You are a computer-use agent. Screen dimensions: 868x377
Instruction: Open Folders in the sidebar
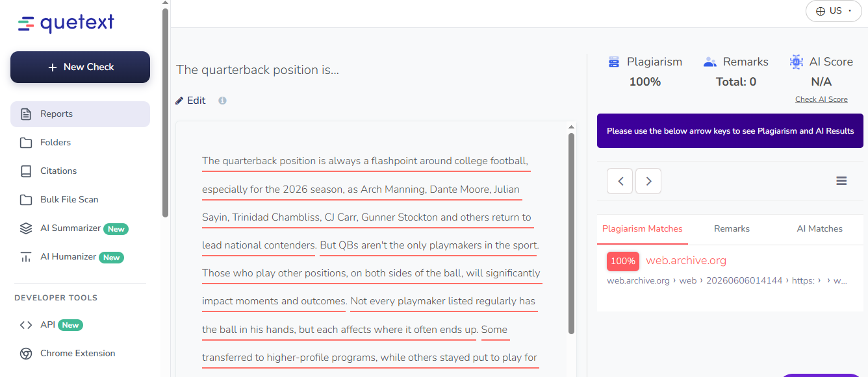point(80,143)
